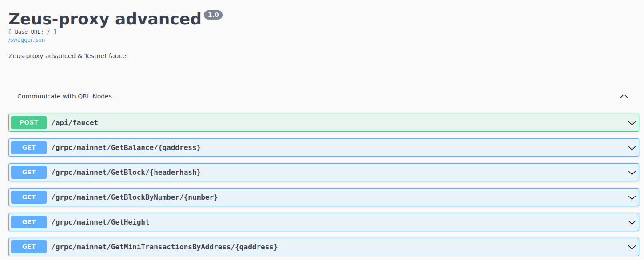Open /grpc/mainnet/GetBalance/{qaddress} path
The width and height of the screenshot is (644, 260).
point(126,147)
